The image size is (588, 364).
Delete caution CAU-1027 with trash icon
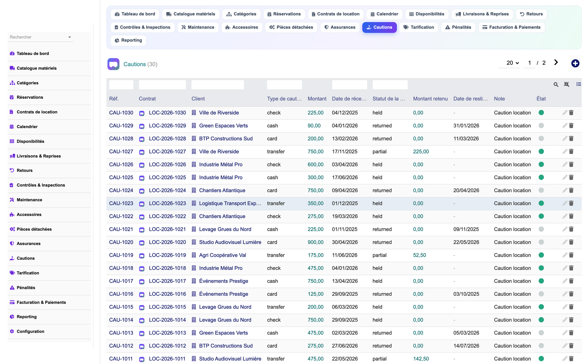(571, 152)
